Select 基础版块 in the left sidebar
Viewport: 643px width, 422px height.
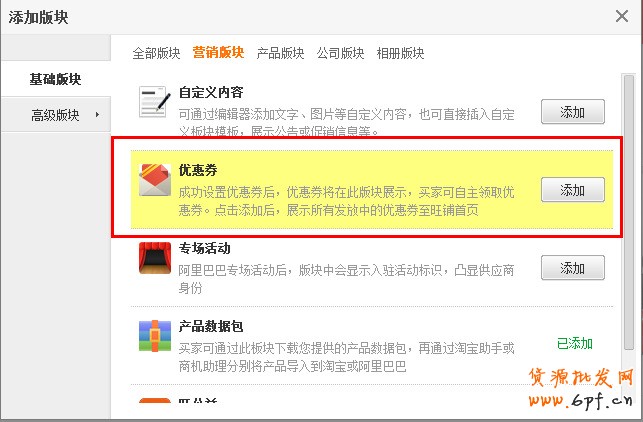tap(55, 79)
